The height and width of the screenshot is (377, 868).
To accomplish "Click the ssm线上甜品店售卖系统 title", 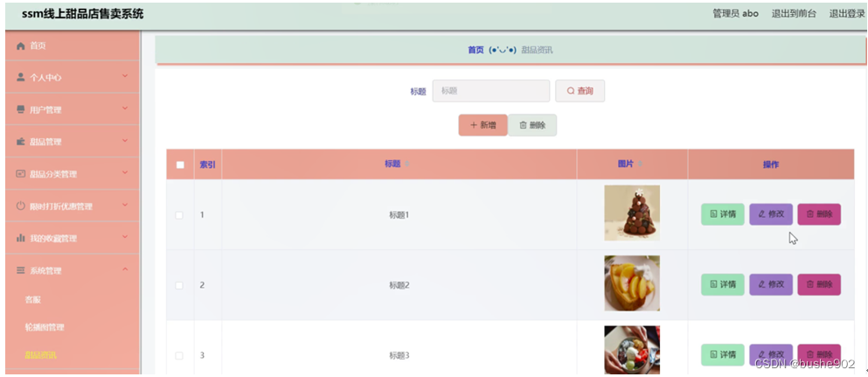I will pyautogui.click(x=82, y=14).
